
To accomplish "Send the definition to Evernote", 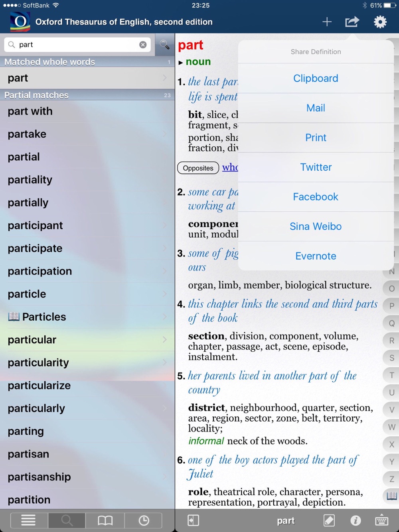I will (316, 256).
